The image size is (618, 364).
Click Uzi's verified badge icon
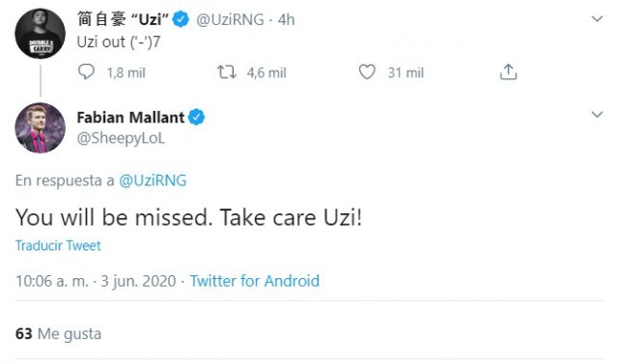(x=181, y=19)
